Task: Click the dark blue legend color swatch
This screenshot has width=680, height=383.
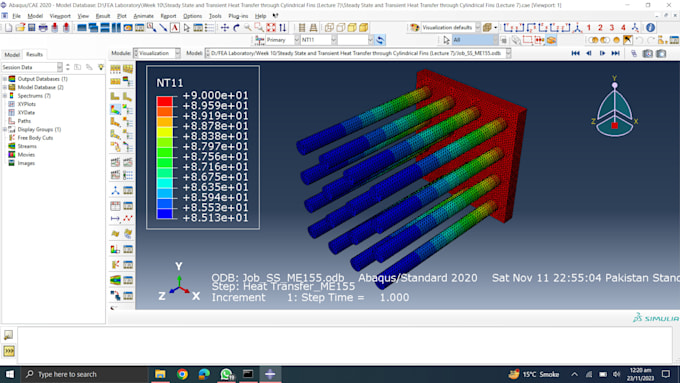Action: click(x=164, y=213)
